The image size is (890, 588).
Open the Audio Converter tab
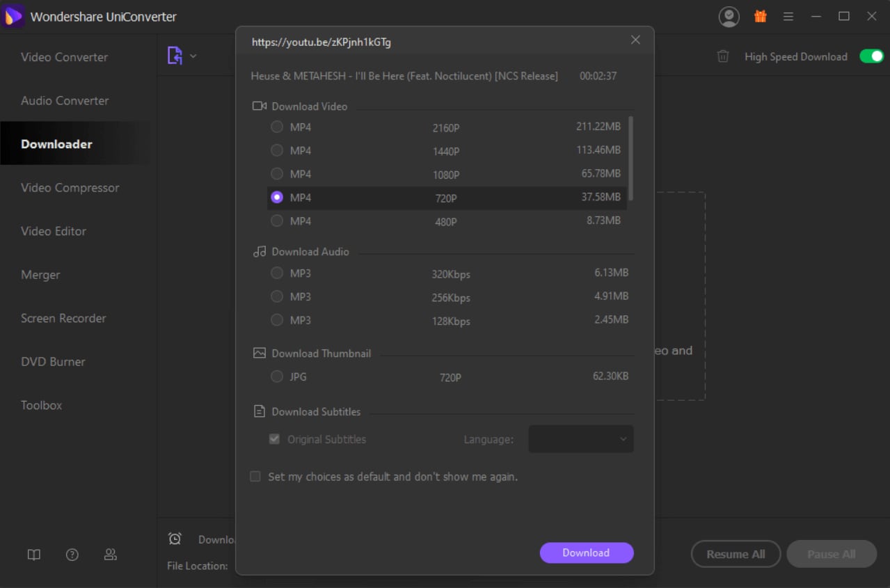coord(65,101)
